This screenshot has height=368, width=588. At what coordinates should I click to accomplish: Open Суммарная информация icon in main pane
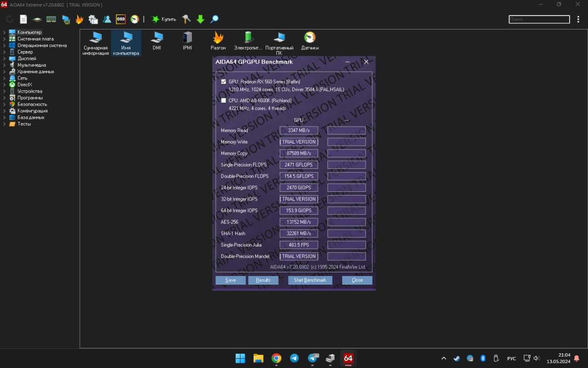[x=96, y=43]
